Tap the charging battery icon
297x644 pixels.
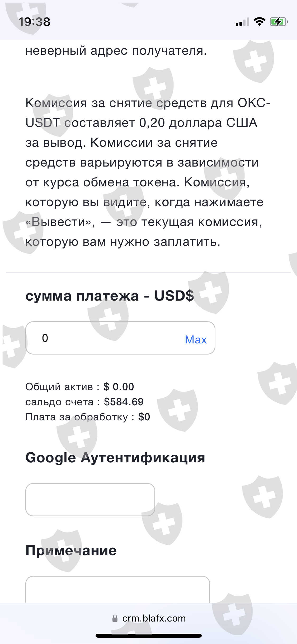coord(278,22)
